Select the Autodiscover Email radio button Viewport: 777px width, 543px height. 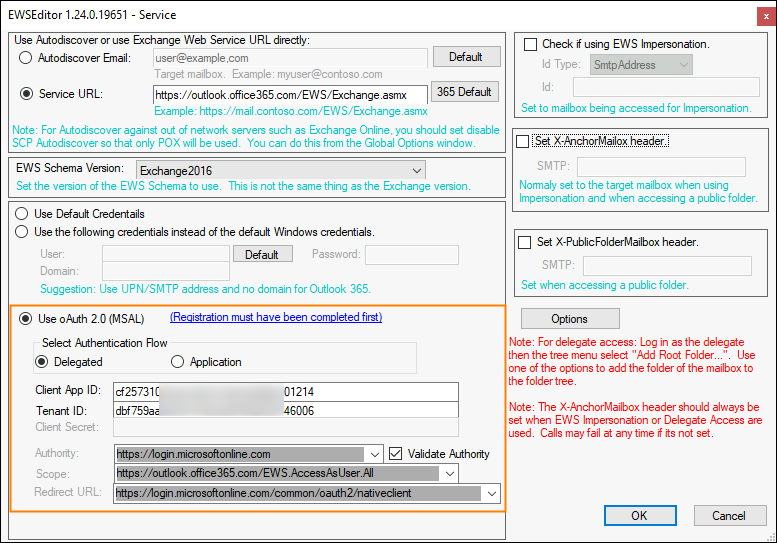26,58
